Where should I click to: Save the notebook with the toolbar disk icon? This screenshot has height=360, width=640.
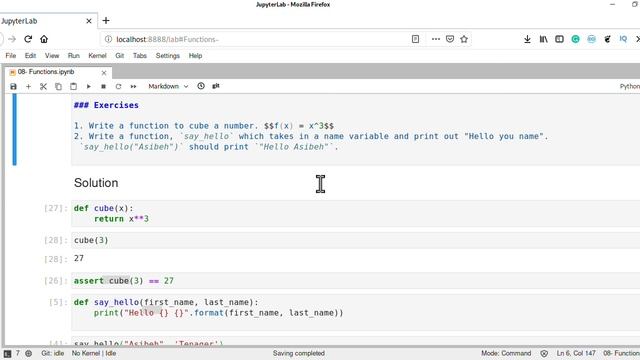click(13, 87)
